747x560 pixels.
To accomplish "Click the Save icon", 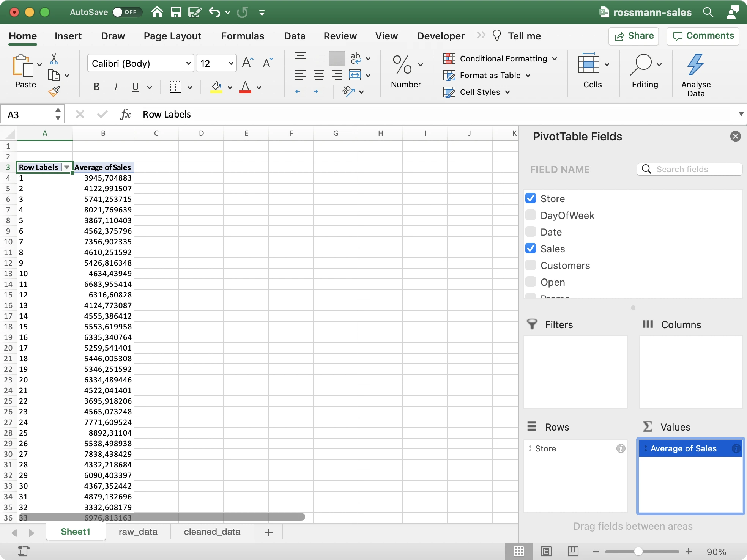I will pyautogui.click(x=176, y=12).
